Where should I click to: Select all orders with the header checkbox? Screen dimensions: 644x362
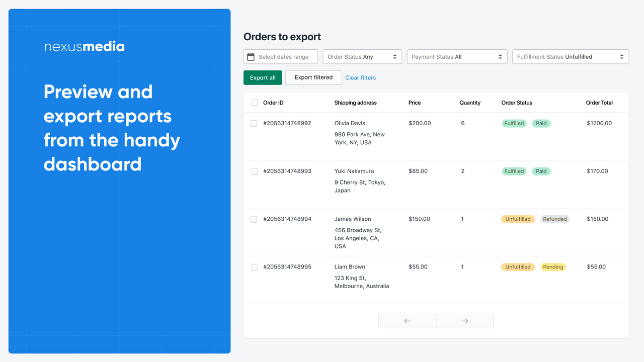[x=255, y=103]
